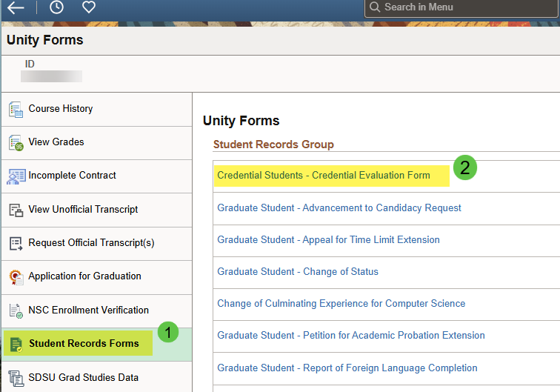
Task: Open Appeal for Time Limit Extension
Action: (328, 240)
